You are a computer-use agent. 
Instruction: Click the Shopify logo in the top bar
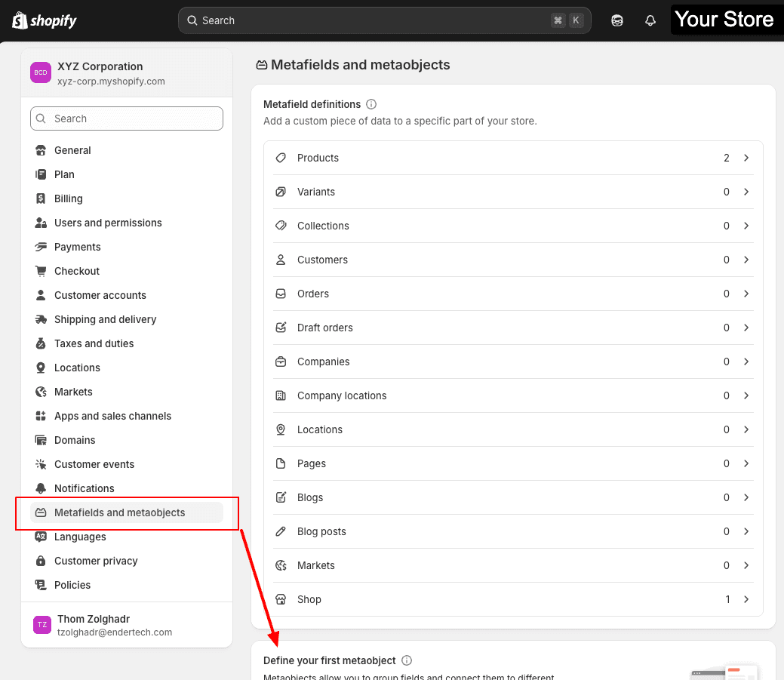[x=43, y=20]
